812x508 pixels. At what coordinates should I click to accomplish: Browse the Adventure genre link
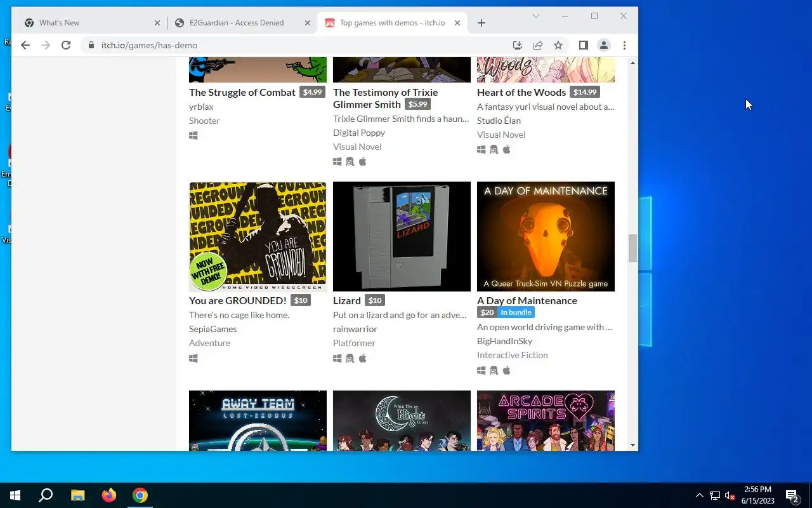[x=209, y=343]
